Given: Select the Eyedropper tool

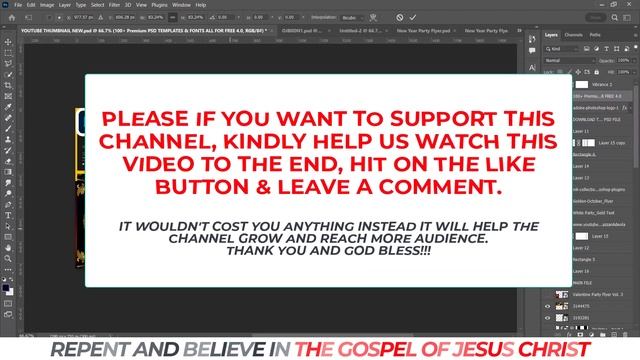Looking at the screenshot, I should (x=8, y=107).
